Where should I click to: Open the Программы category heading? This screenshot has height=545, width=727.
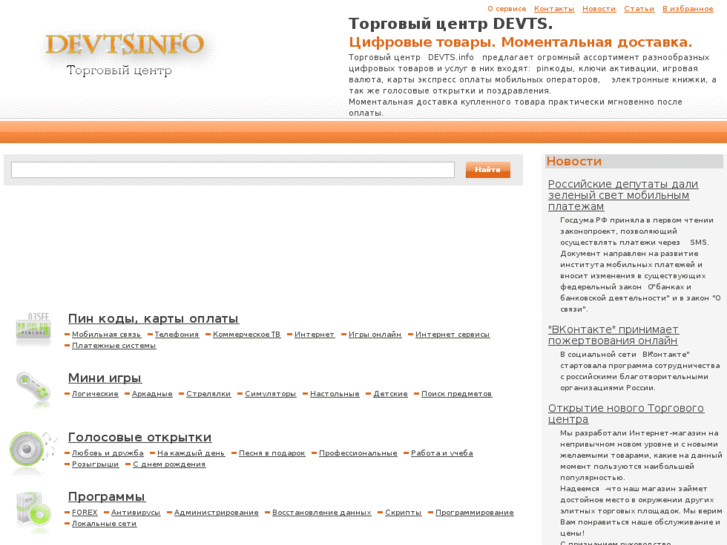(107, 497)
